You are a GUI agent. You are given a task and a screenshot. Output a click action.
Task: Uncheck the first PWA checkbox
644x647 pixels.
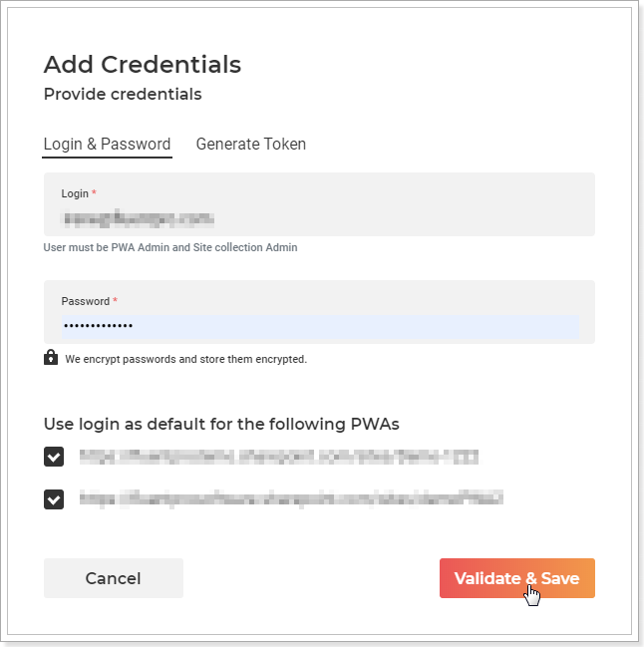(x=54, y=457)
